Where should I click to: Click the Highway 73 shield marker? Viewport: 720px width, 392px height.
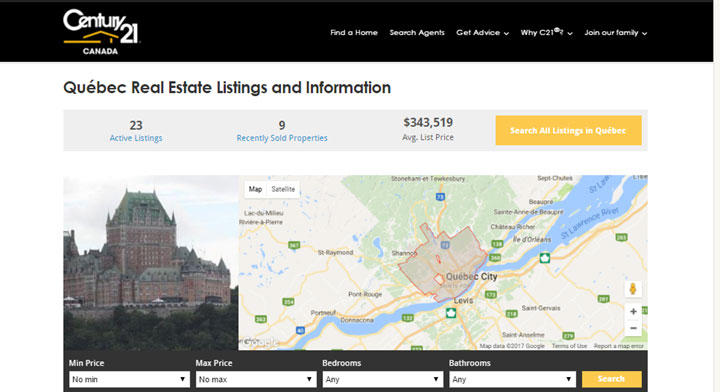click(440, 196)
